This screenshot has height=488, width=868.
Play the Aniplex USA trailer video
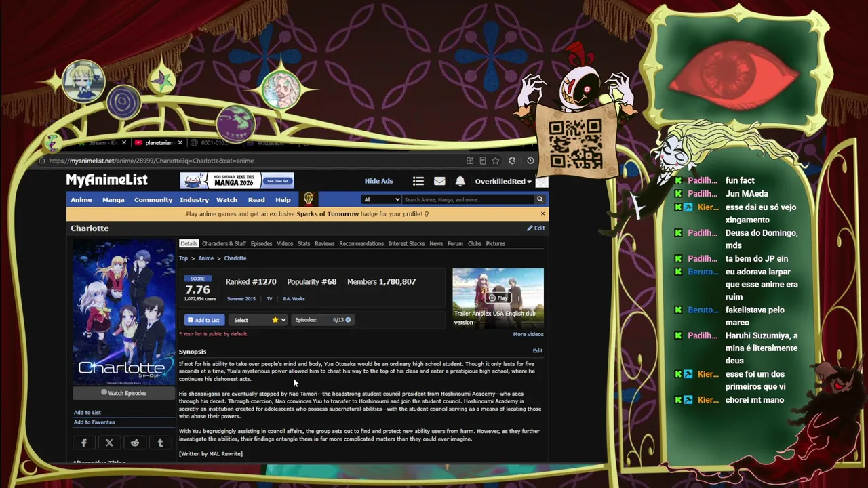pos(498,298)
